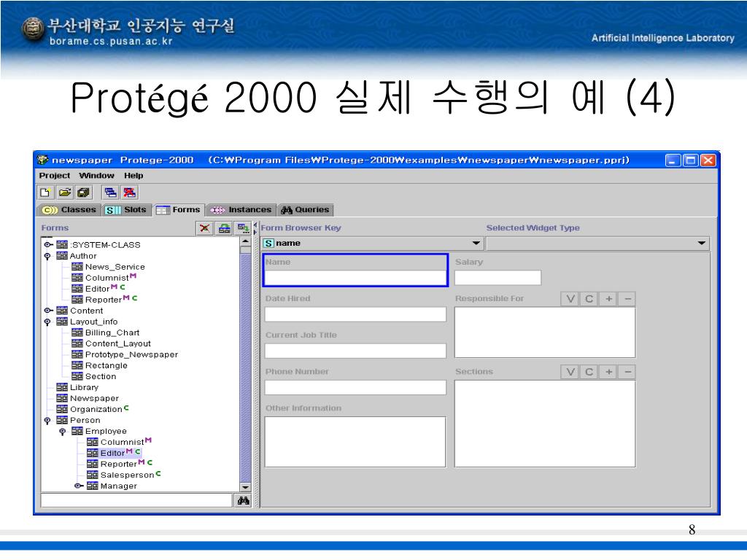Click the close all windows toolbar icon

(x=130, y=192)
